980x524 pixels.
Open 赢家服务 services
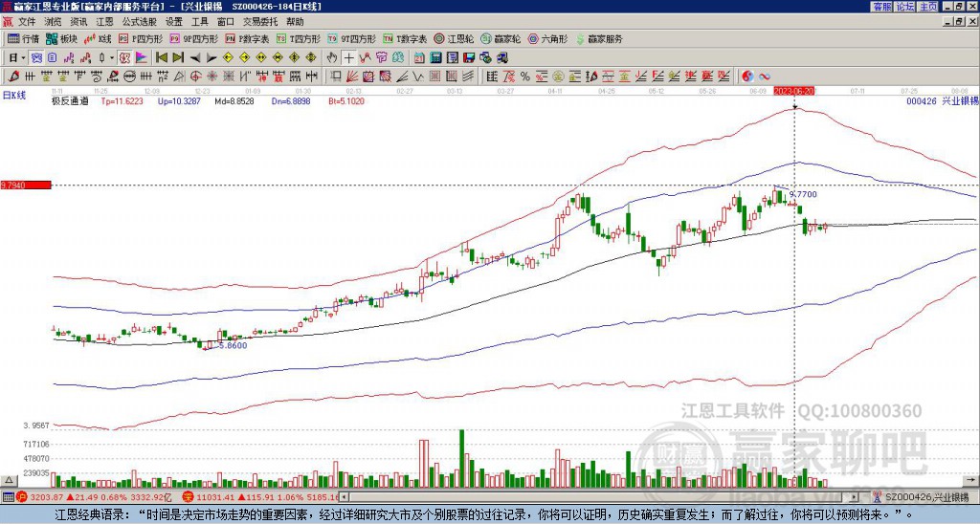(x=599, y=38)
